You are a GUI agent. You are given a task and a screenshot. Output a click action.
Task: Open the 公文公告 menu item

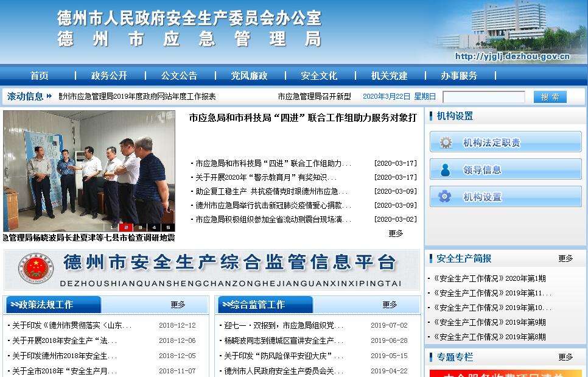point(179,76)
